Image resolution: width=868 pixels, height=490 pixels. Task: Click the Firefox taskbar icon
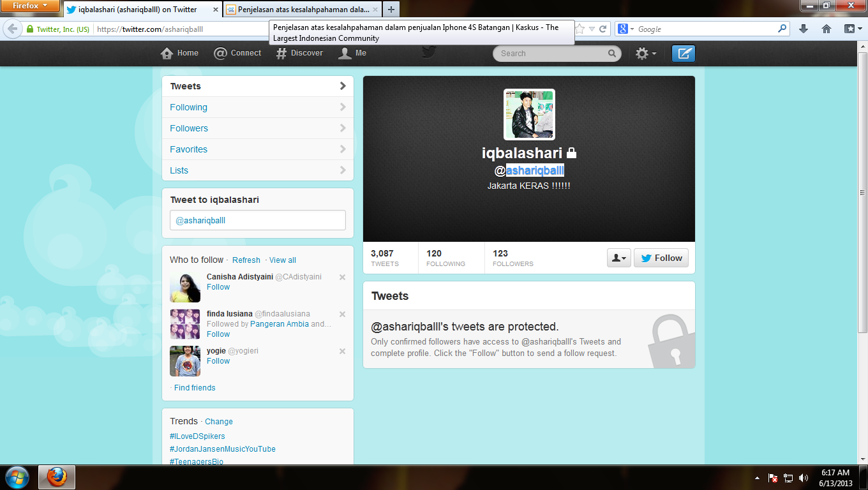(57, 477)
